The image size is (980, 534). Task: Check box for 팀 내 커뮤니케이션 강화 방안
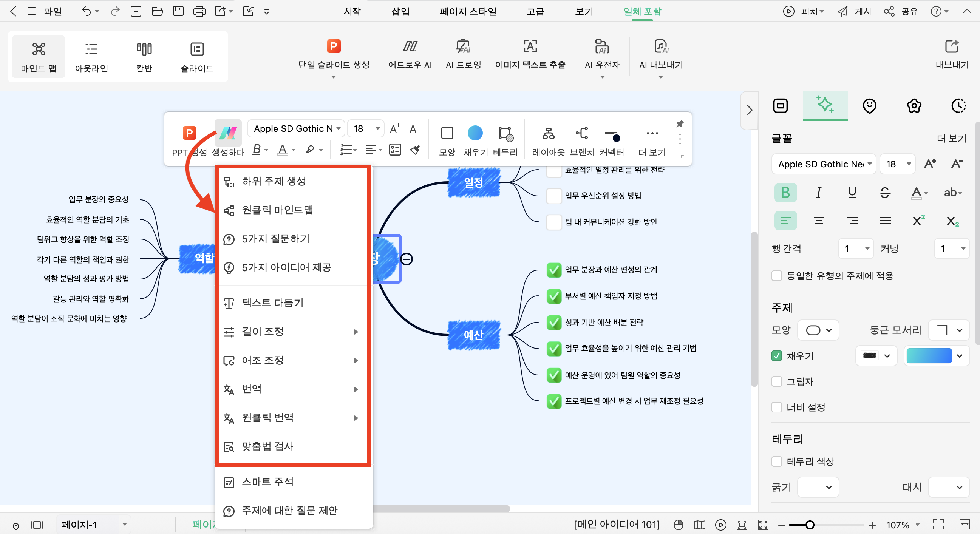point(553,222)
